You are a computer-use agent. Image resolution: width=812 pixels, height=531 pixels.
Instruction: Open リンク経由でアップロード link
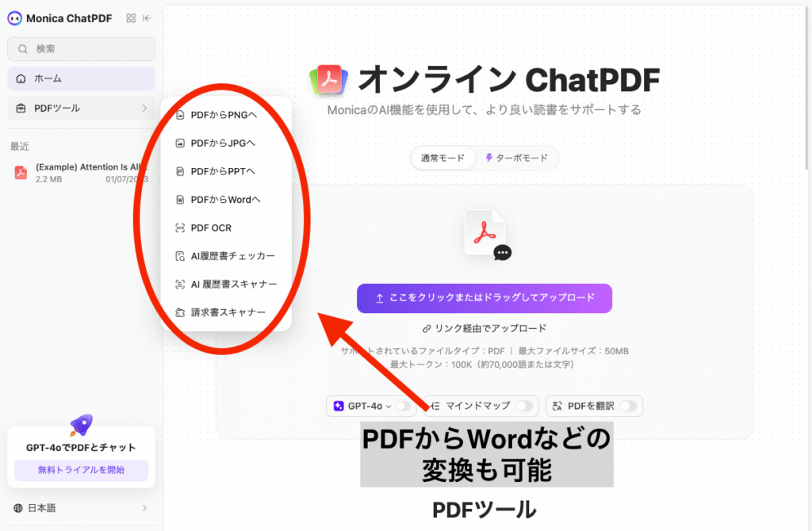[x=485, y=329]
